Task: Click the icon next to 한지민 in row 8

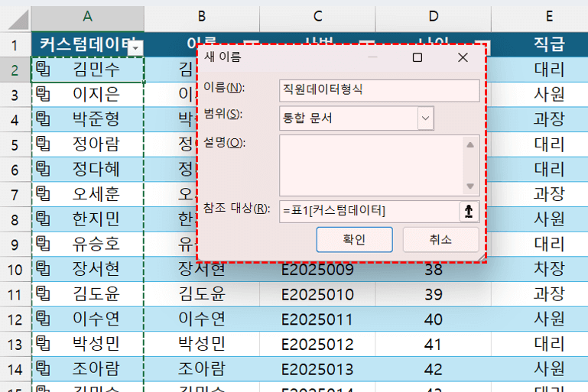Action: 43,219
